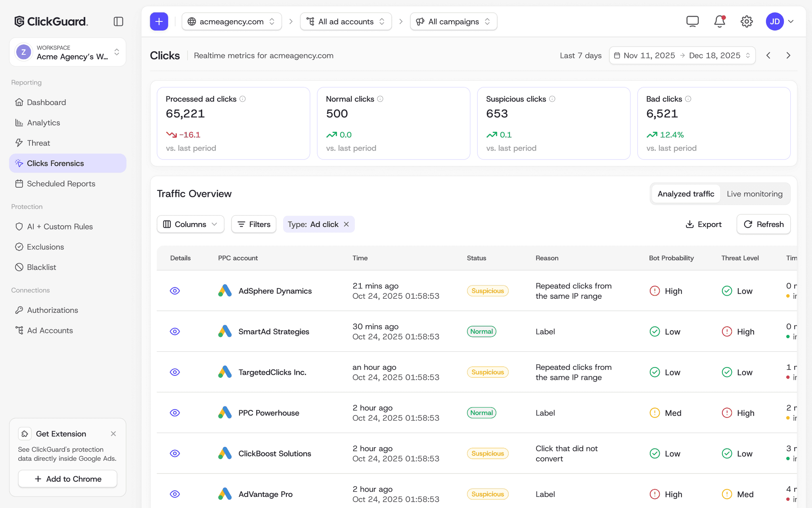812x508 pixels.
Task: Click Suspicious status badge for AdSphere Dynamics
Action: 488,291
